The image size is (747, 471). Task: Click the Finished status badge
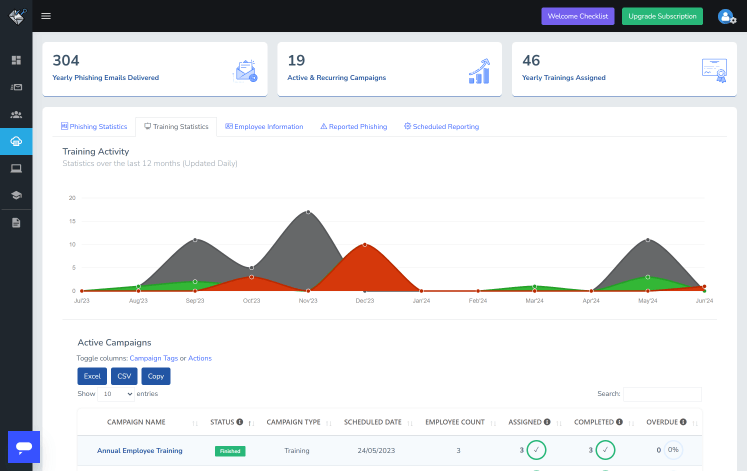point(230,451)
